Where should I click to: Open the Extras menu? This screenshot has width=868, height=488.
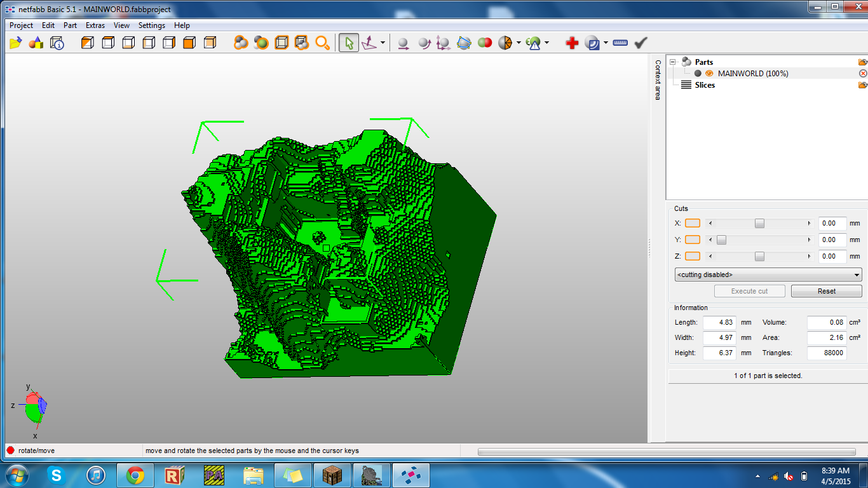pyautogui.click(x=95, y=25)
